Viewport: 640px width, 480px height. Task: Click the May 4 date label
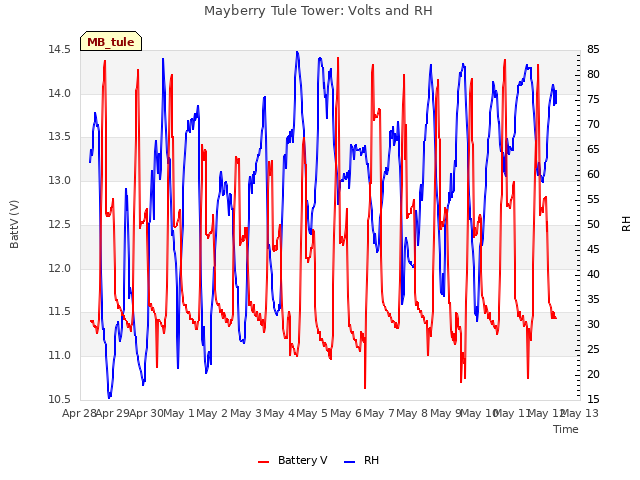[x=279, y=414]
